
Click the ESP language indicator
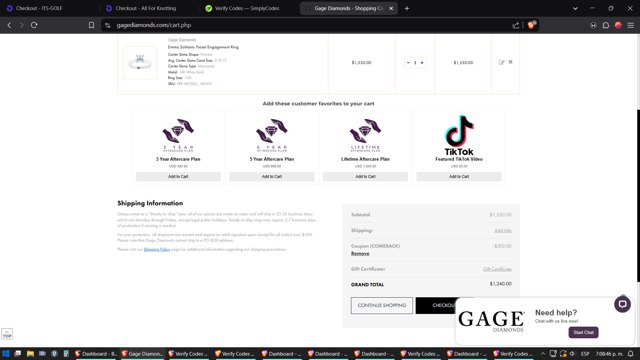(x=585, y=353)
